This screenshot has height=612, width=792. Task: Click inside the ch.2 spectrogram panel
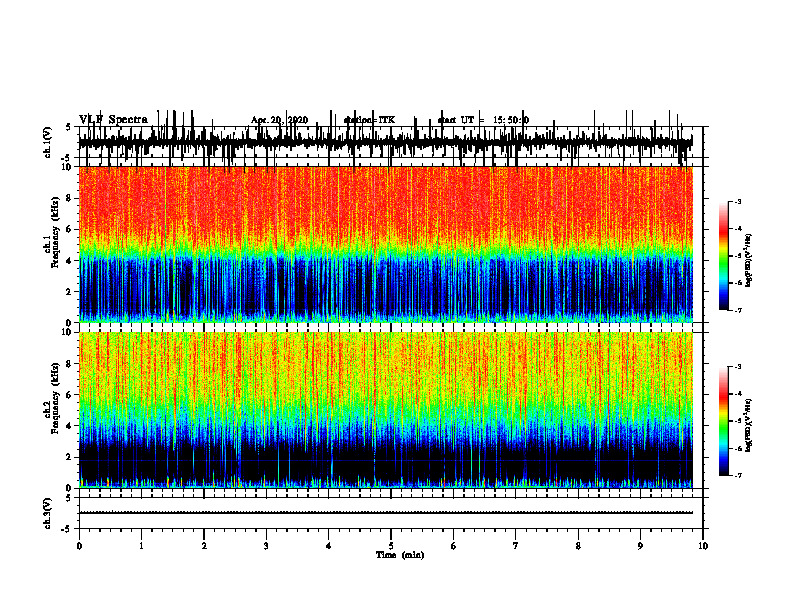tap(385, 410)
